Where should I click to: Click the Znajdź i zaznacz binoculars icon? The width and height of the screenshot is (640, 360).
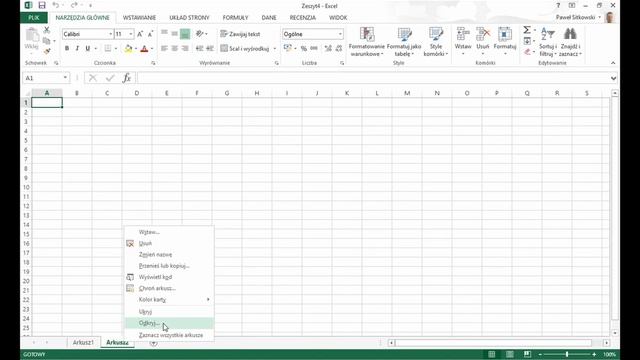[570, 34]
